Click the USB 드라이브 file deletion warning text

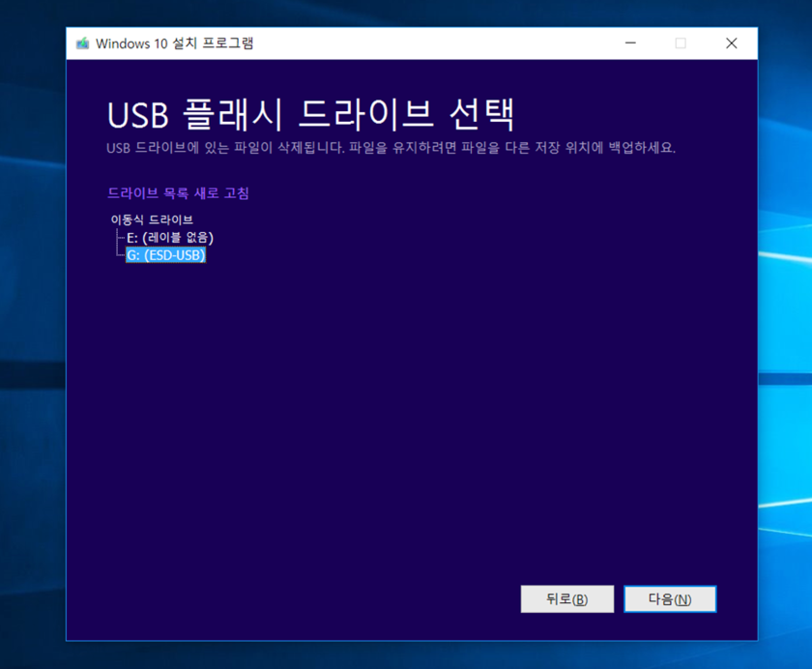pos(391,148)
